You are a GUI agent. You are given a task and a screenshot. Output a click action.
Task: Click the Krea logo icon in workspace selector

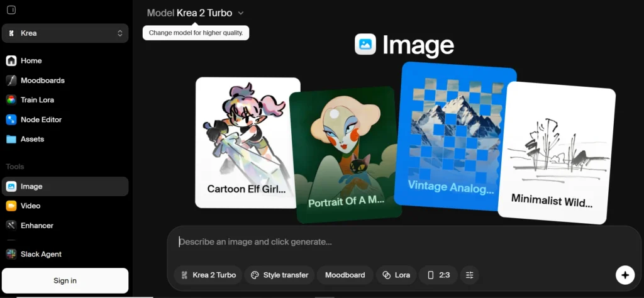[11, 33]
